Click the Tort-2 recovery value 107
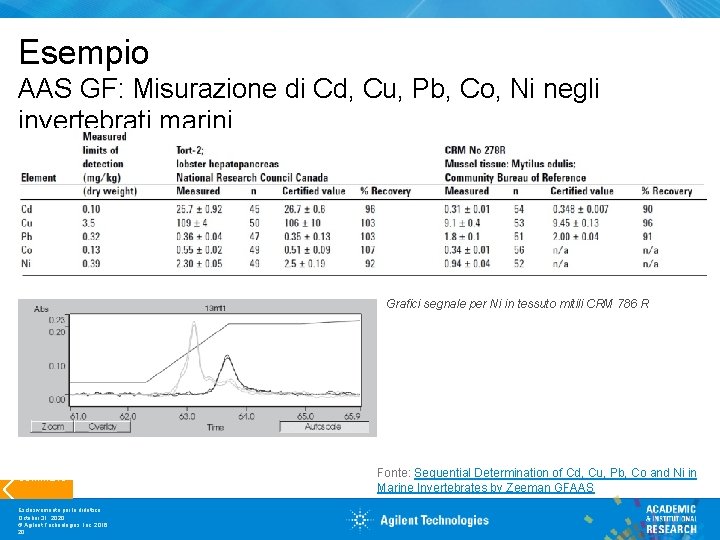This screenshot has width=720, height=540. click(x=368, y=250)
